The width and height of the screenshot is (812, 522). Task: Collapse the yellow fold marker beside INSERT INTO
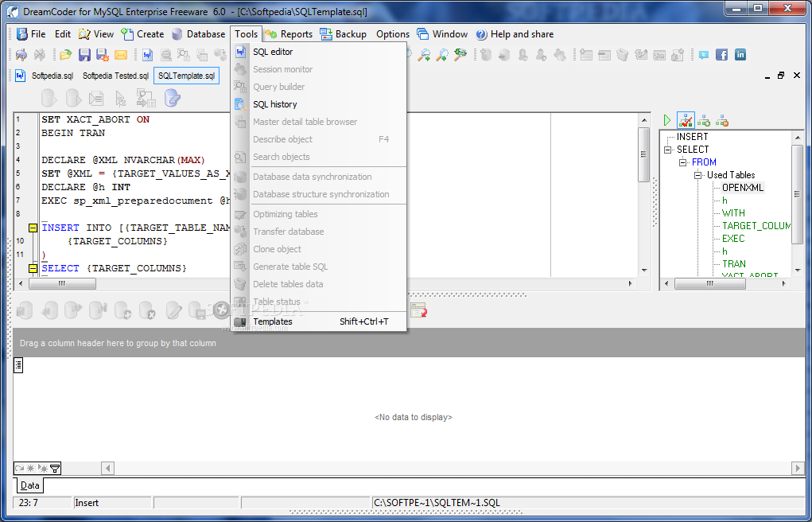tap(33, 228)
